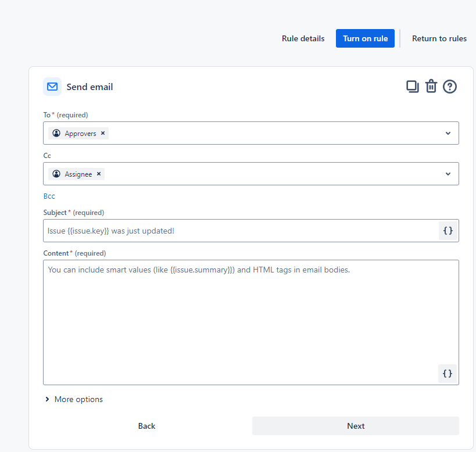
Task: Click the Subject (required) label
Action: coord(74,213)
